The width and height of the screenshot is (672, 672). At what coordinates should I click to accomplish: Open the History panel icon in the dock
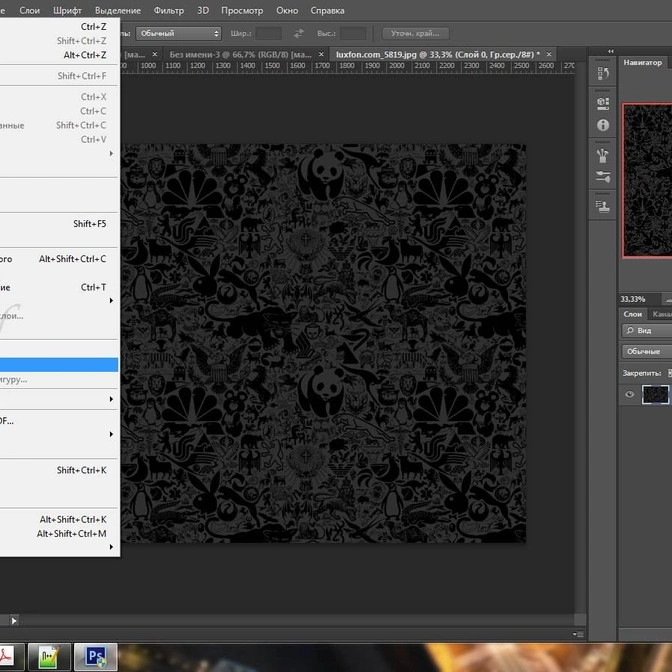(x=603, y=74)
